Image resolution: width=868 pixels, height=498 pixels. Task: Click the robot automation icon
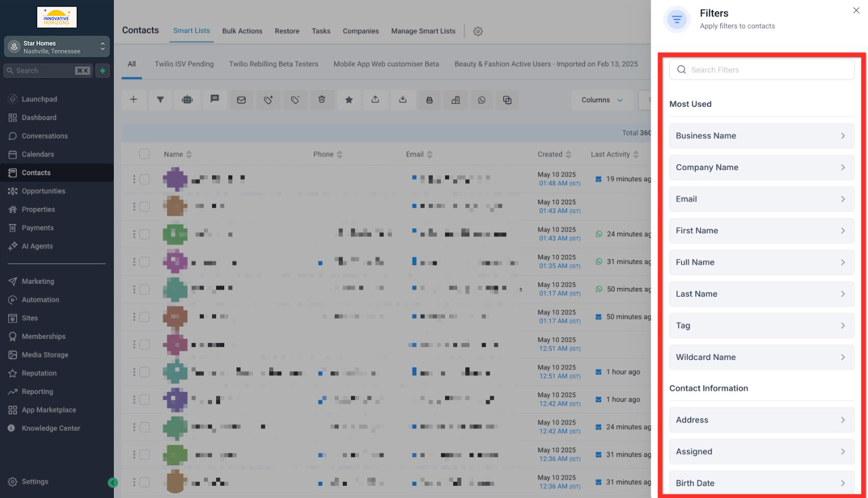[187, 100]
